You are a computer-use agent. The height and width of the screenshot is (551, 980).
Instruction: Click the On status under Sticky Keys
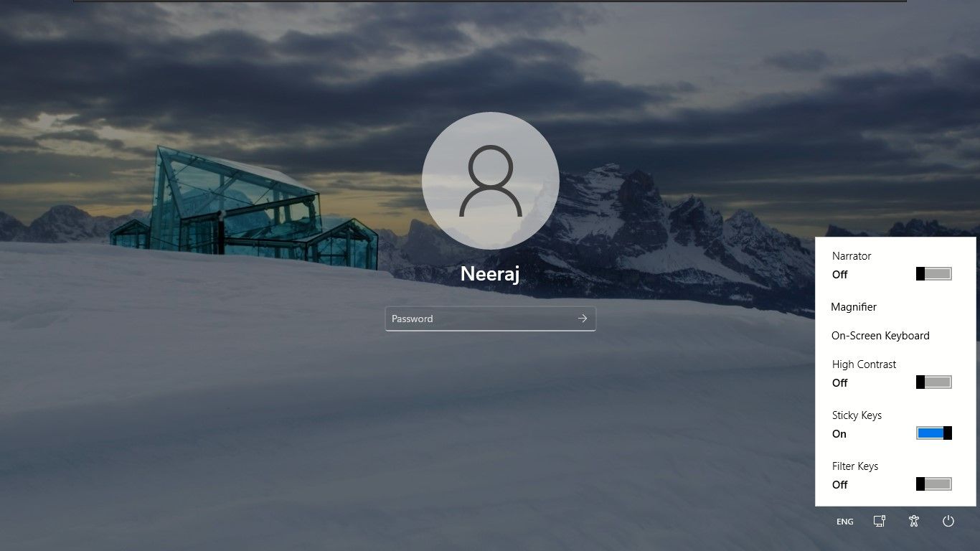click(839, 433)
